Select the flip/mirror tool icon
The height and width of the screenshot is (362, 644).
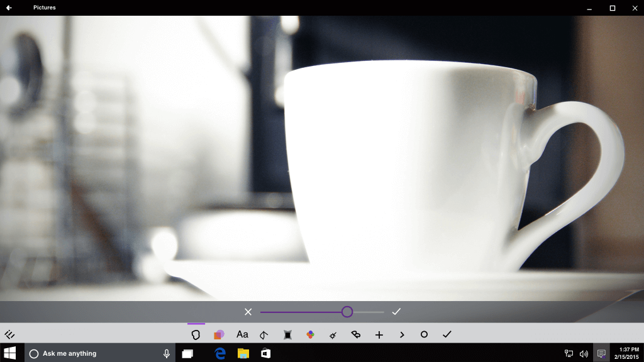[x=264, y=335]
